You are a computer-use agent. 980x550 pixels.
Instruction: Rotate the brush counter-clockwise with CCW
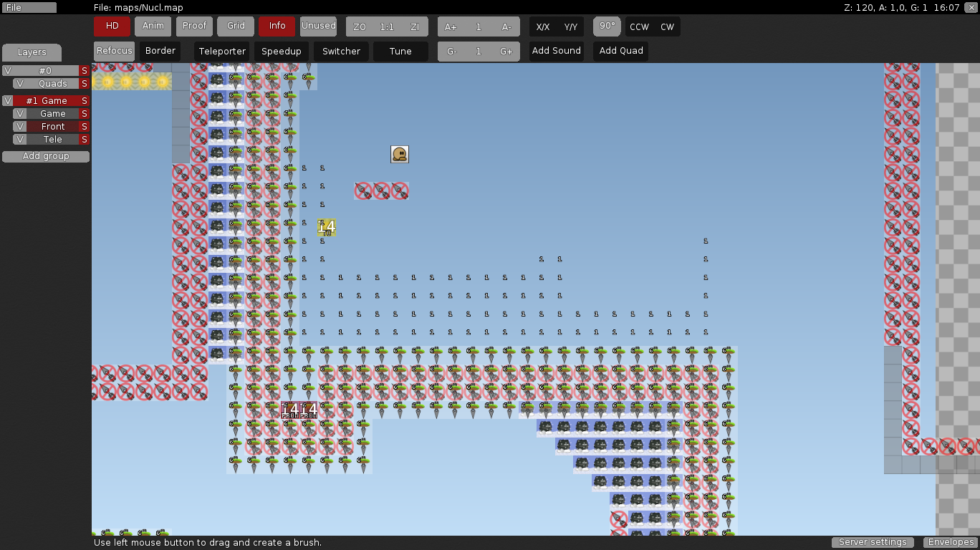click(x=639, y=26)
